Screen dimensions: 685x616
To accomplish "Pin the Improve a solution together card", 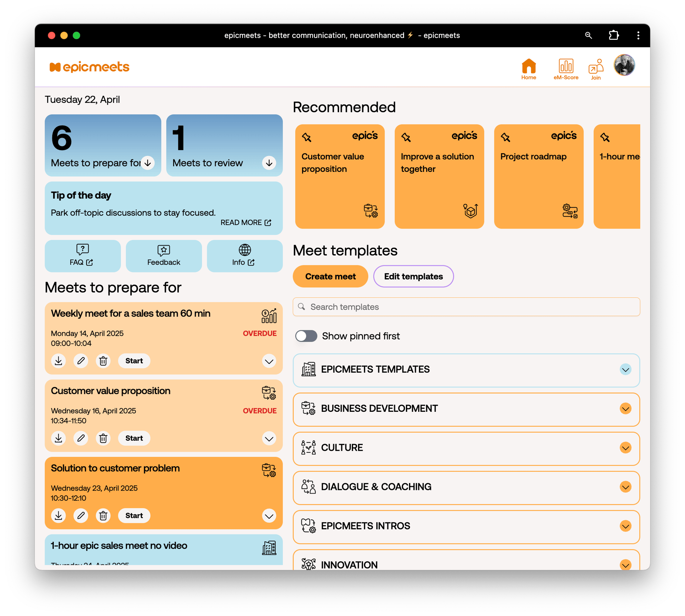I will [406, 137].
